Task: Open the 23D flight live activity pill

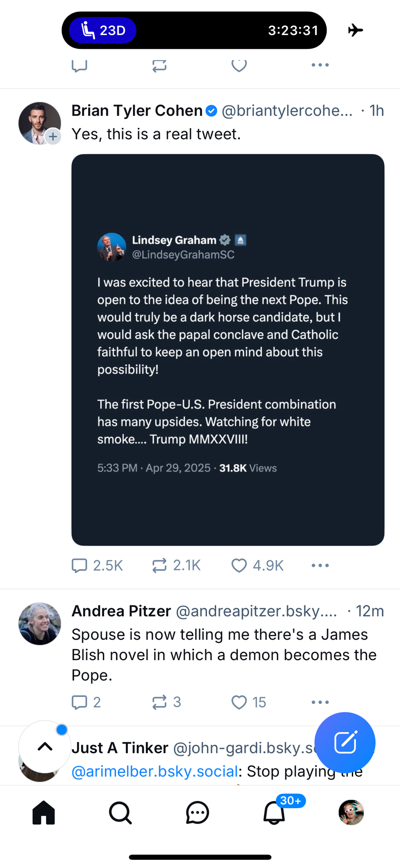Action: point(103,30)
